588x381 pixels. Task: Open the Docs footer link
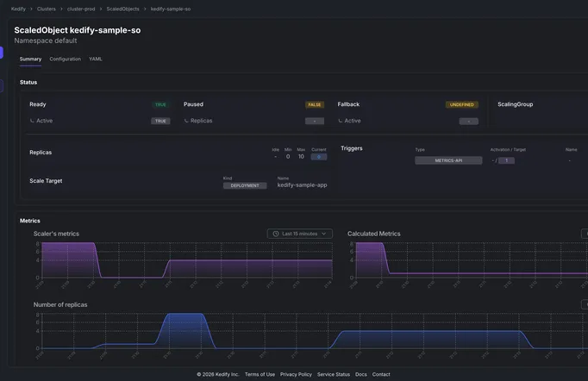click(x=361, y=374)
